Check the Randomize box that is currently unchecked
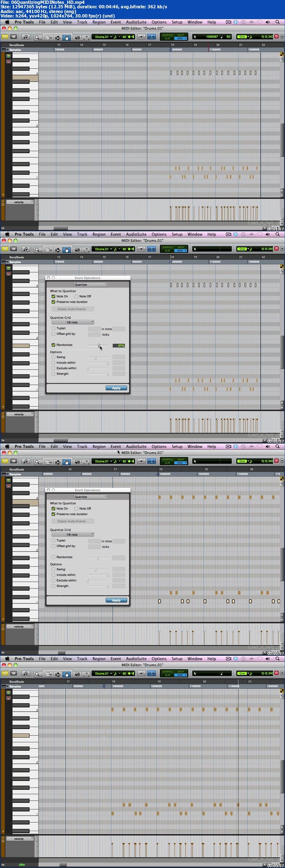Viewport: 285px width, 868px height. click(x=53, y=557)
